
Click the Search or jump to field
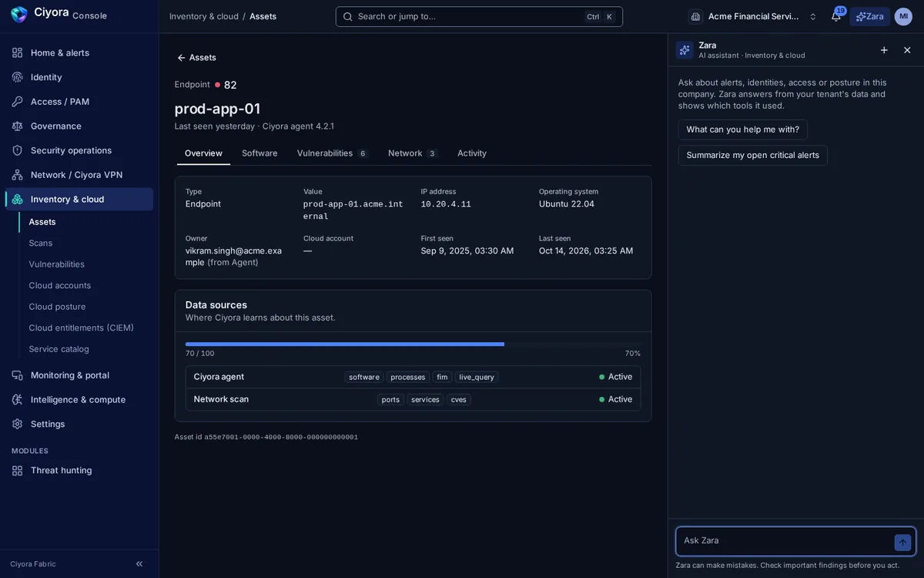tap(479, 16)
